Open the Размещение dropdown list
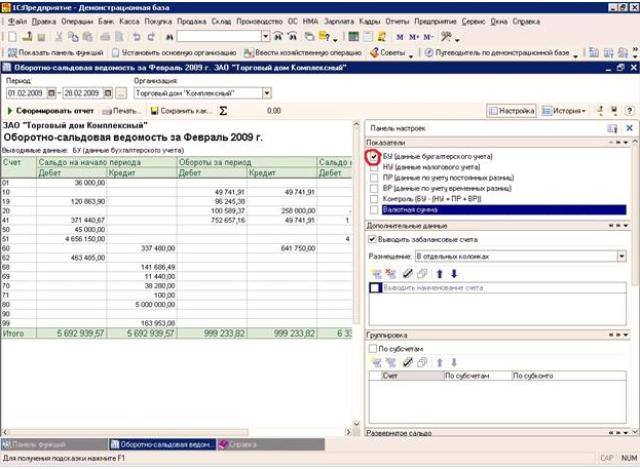Viewport: 640px width, 469px height. (622, 256)
